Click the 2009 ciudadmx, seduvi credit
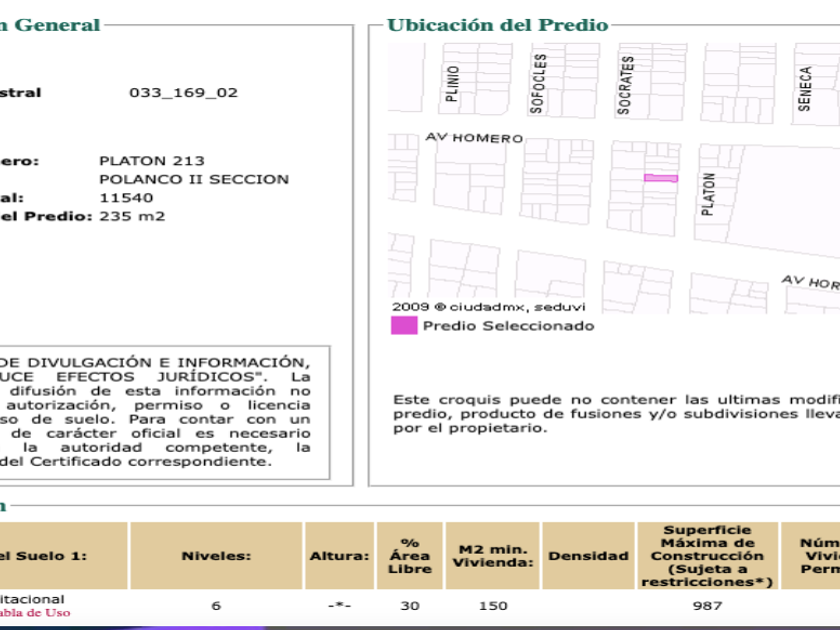This screenshot has height=630, width=840. point(489,307)
